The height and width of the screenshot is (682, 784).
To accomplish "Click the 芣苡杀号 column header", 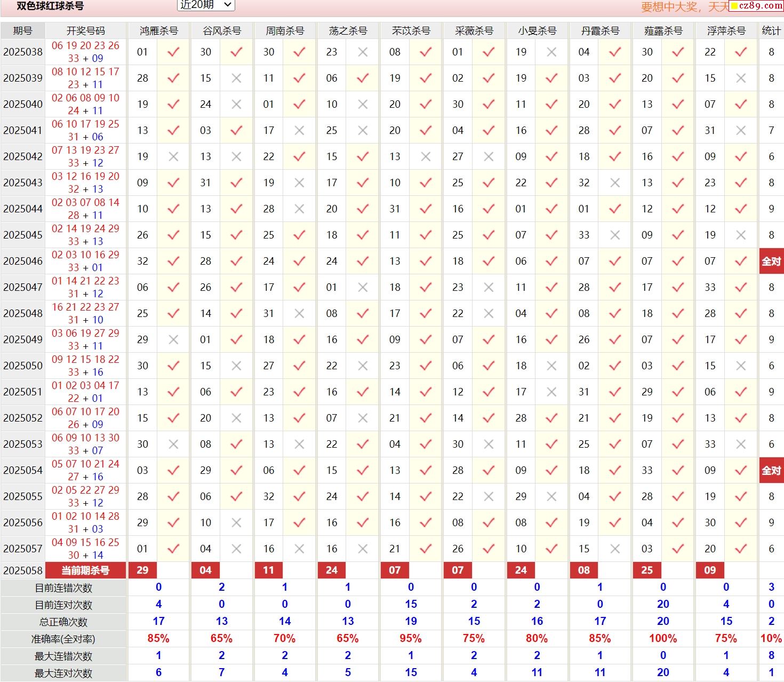I will (x=411, y=31).
